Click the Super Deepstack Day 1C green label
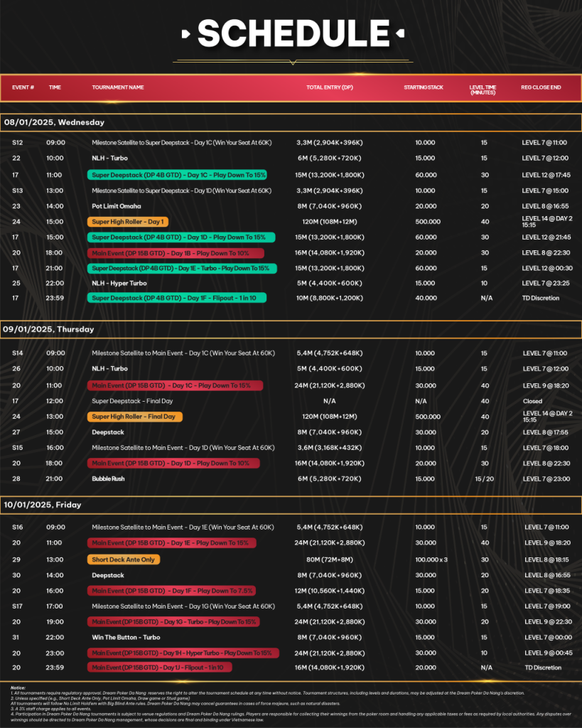This screenshot has height=728, width=582. [x=178, y=175]
